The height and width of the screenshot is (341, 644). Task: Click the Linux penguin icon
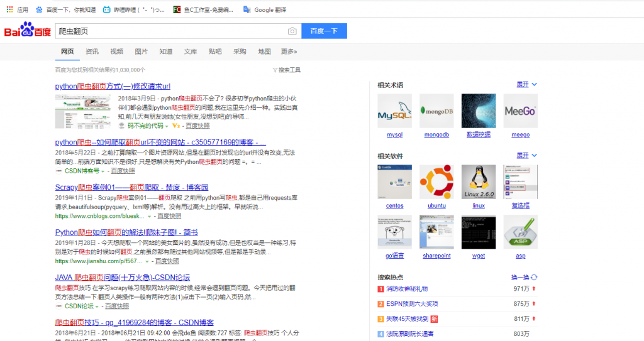pos(479,182)
